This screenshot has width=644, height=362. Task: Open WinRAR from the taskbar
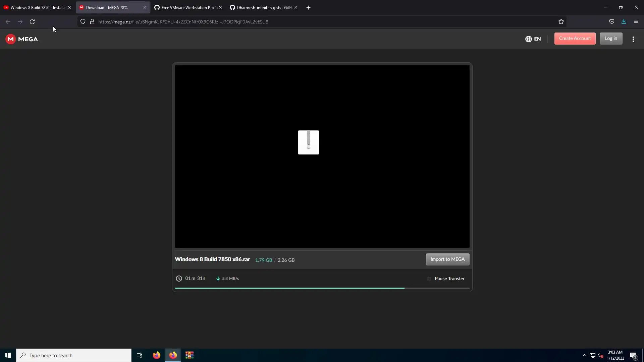point(190,355)
